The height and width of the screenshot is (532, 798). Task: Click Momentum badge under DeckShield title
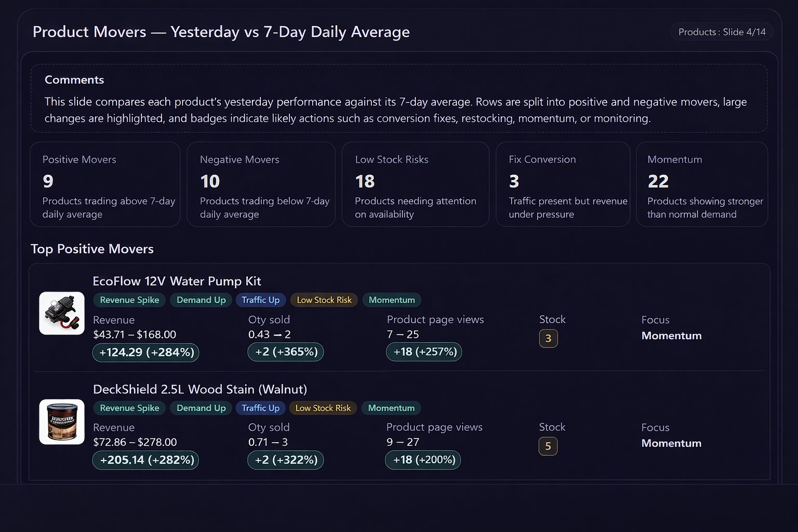391,408
